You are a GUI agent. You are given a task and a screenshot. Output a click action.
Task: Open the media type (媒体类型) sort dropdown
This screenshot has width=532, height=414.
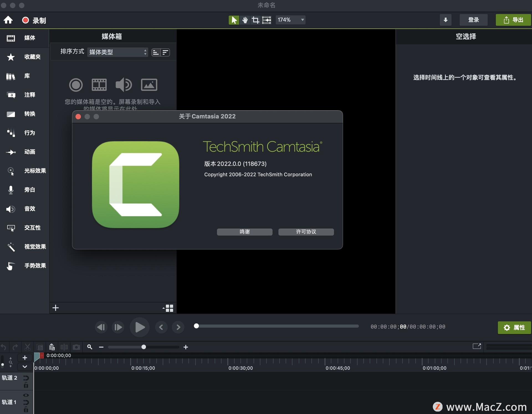118,52
